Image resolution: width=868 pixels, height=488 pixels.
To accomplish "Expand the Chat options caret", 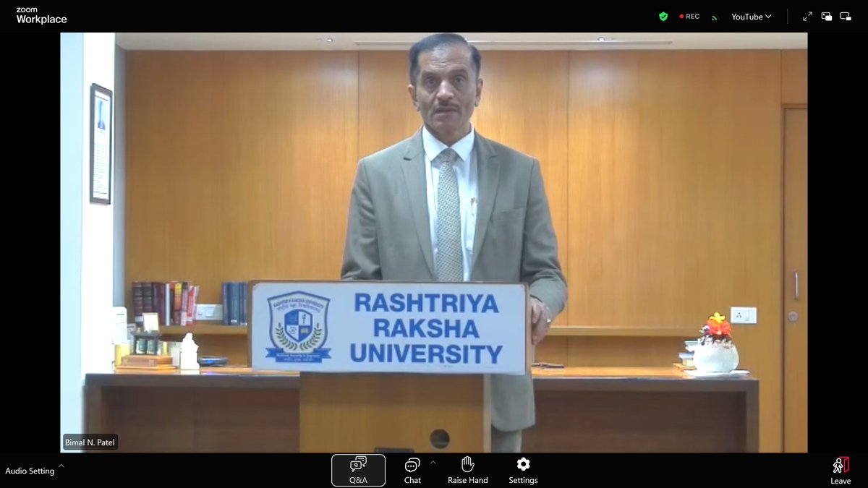I will point(433,462).
